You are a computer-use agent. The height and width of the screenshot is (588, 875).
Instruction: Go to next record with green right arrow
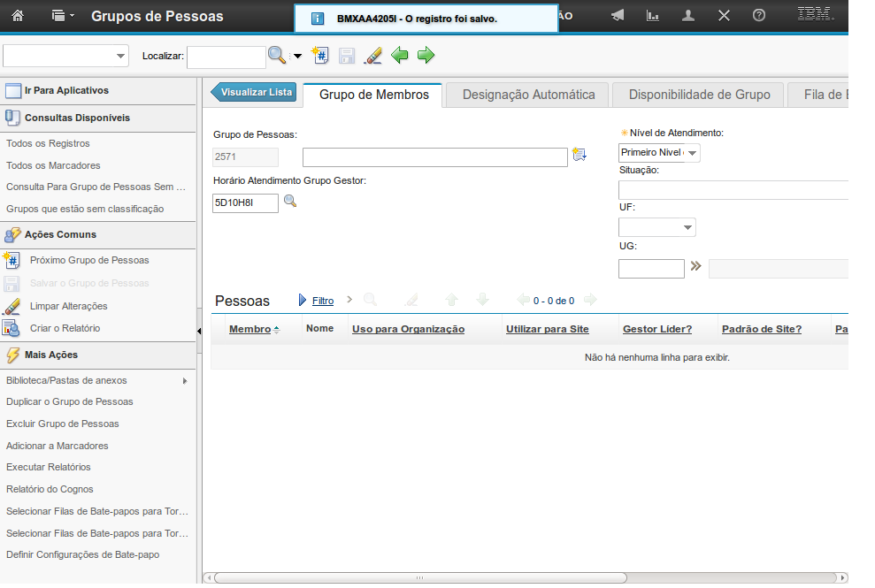click(x=426, y=56)
